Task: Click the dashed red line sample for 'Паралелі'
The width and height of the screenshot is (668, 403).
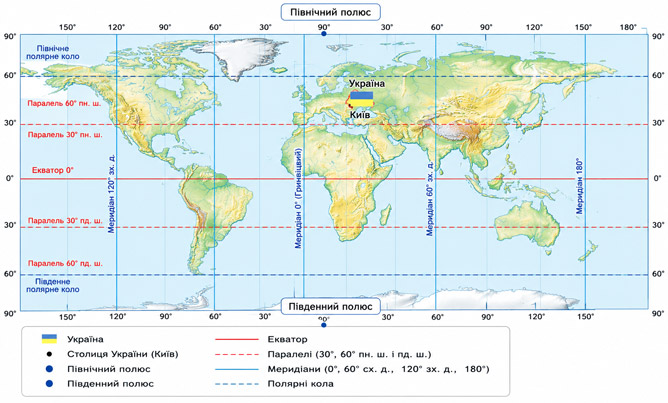Action: pos(237,354)
